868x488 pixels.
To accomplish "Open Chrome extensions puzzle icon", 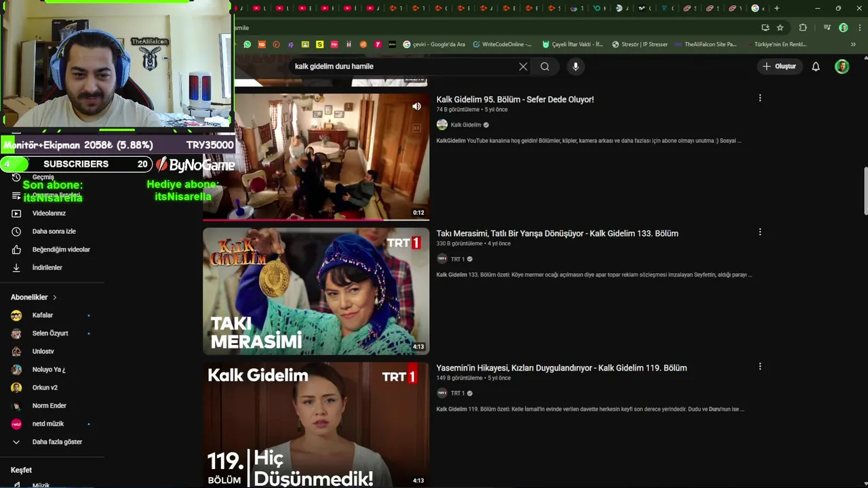I will click(x=803, y=28).
